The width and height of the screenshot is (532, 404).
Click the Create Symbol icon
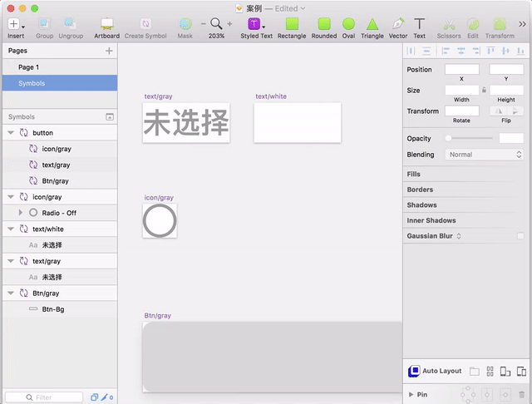pyautogui.click(x=145, y=24)
